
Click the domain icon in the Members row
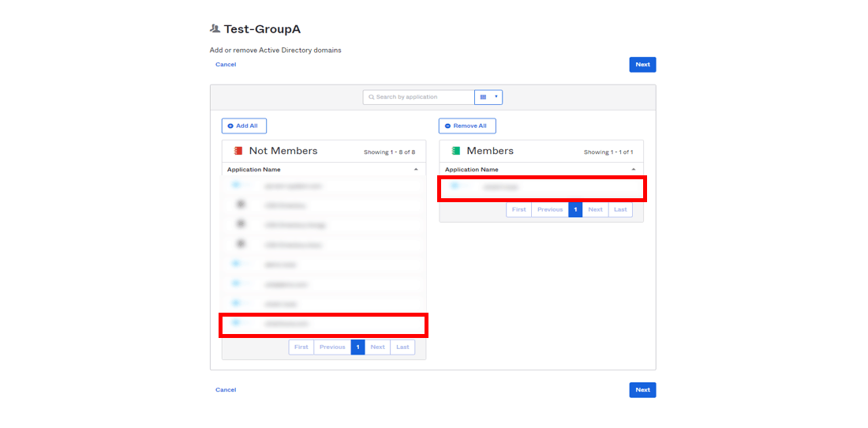click(455, 186)
